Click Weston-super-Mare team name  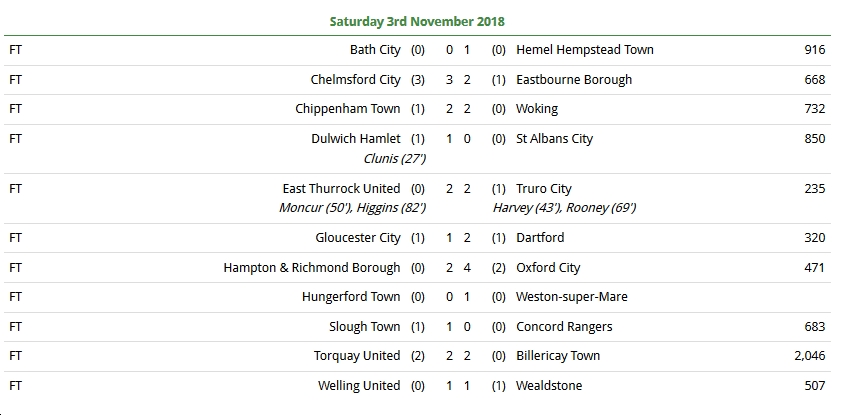[x=571, y=297]
